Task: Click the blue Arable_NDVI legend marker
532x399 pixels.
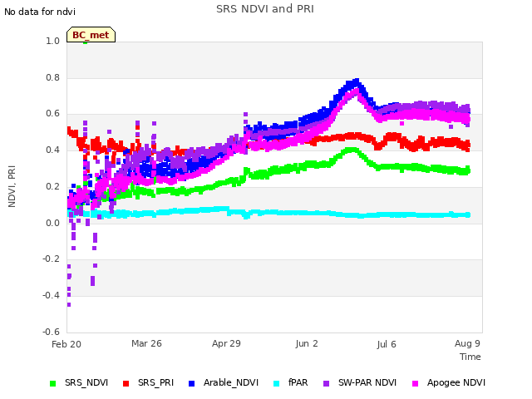Action: pyautogui.click(x=191, y=383)
